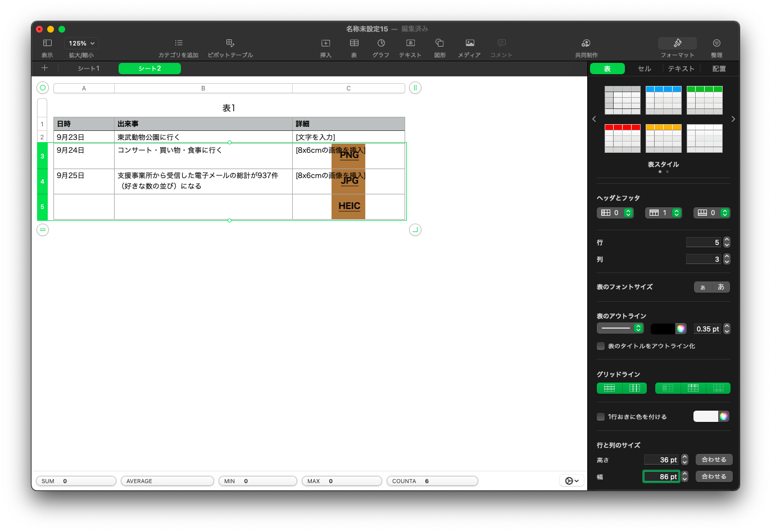The width and height of the screenshot is (771, 532).
Task: Open the Shapes (図形) toolbar icon
Action: click(440, 43)
